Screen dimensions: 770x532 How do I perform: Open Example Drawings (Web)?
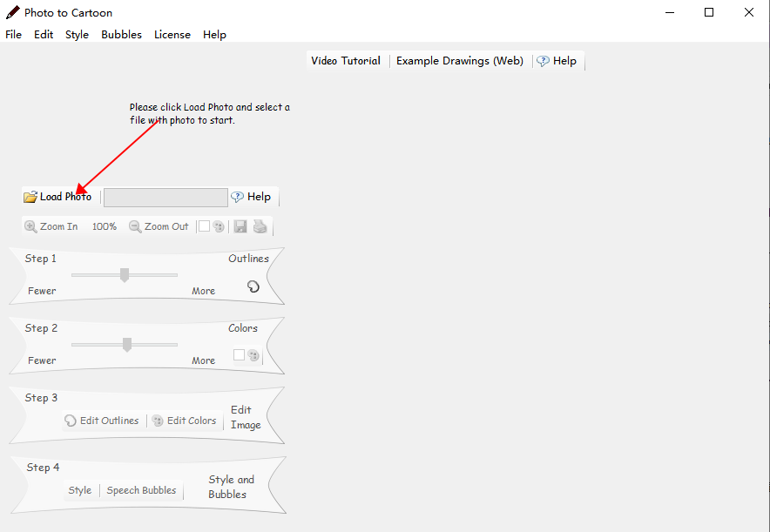click(460, 61)
